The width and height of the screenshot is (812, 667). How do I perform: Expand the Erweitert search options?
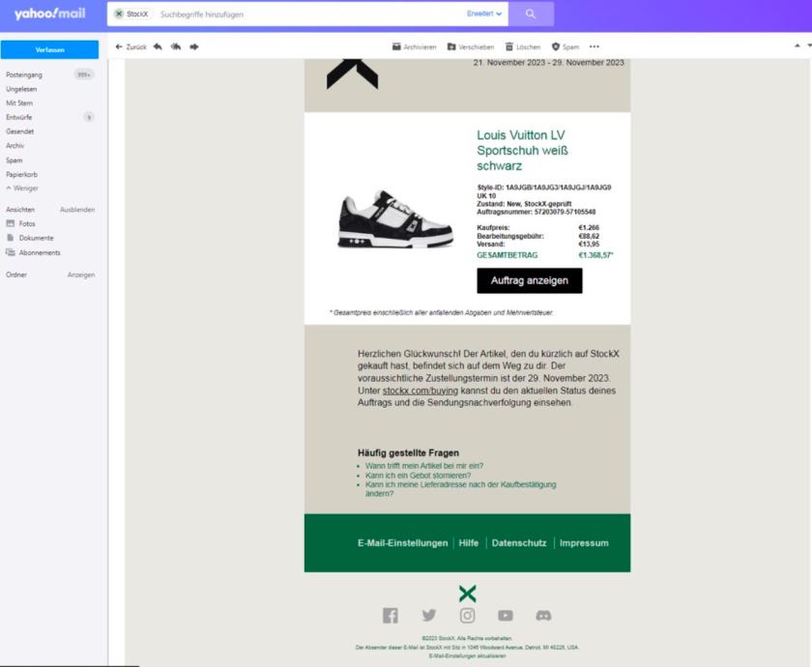tap(484, 14)
